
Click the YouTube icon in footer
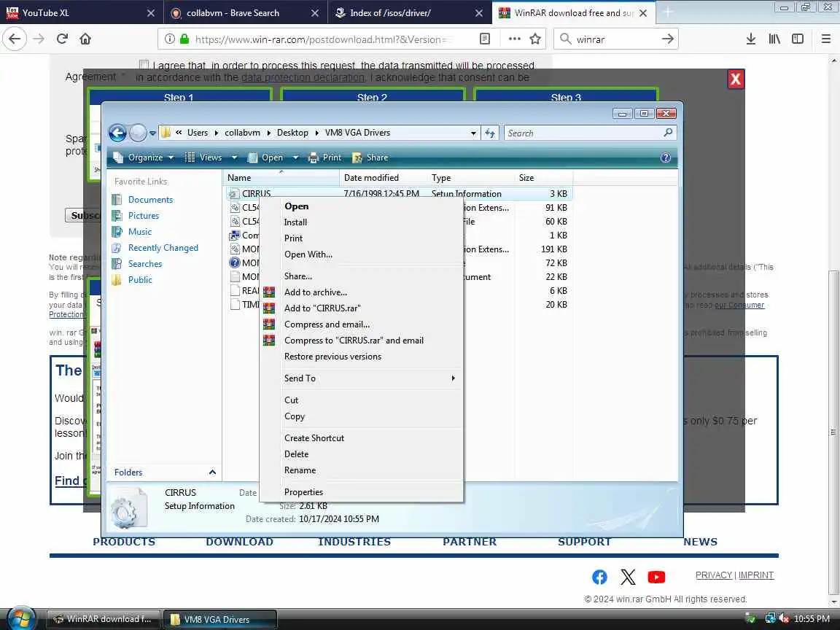pyautogui.click(x=656, y=577)
